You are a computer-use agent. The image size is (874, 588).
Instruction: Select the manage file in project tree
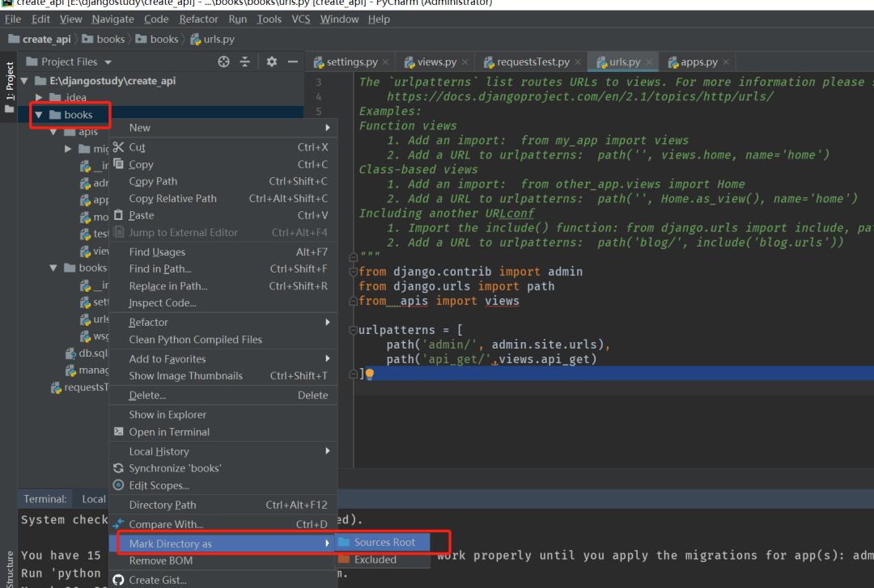(94, 370)
